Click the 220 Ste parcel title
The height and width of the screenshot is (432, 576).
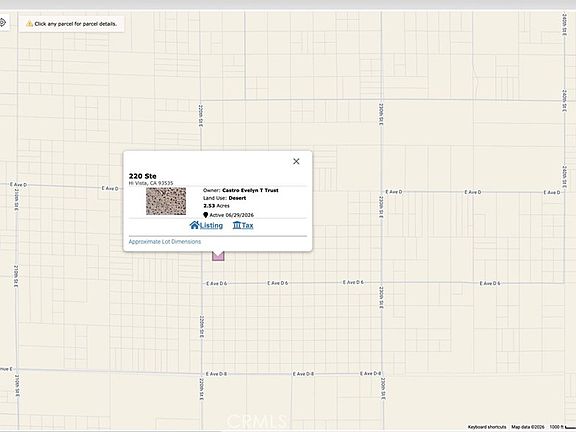(x=143, y=176)
